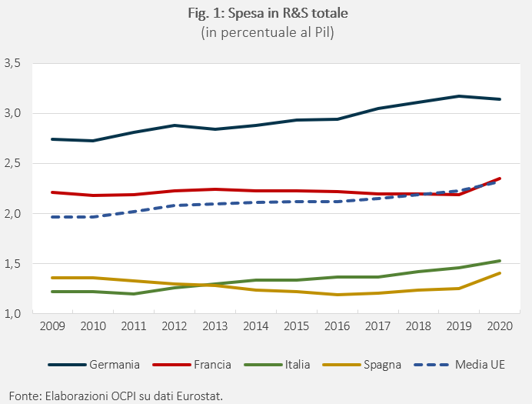Click the 2,0 y-axis label

[x=12, y=214]
